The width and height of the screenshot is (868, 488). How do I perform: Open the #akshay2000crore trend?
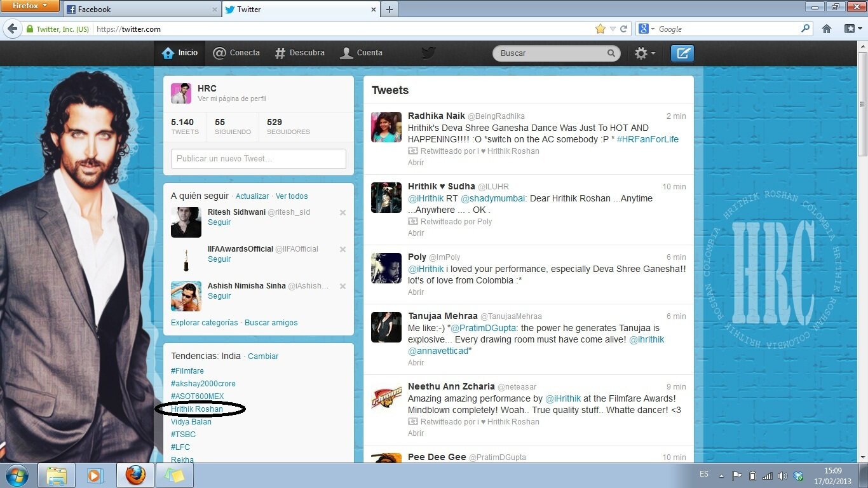point(203,384)
